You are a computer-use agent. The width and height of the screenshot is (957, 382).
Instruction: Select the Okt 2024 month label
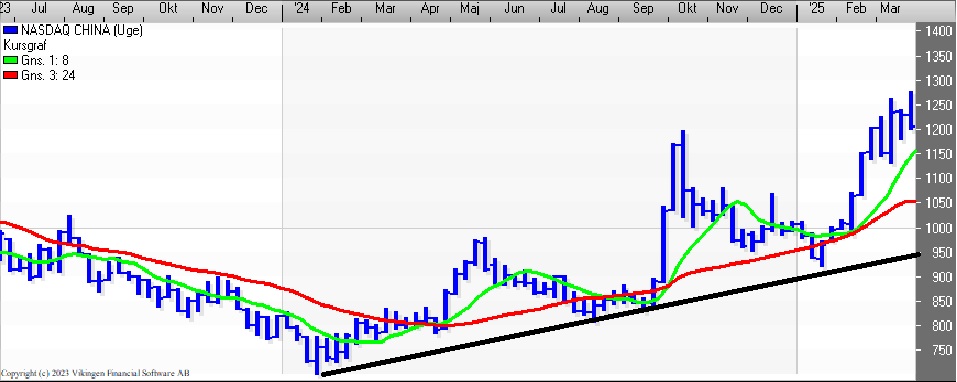pyautogui.click(x=688, y=9)
